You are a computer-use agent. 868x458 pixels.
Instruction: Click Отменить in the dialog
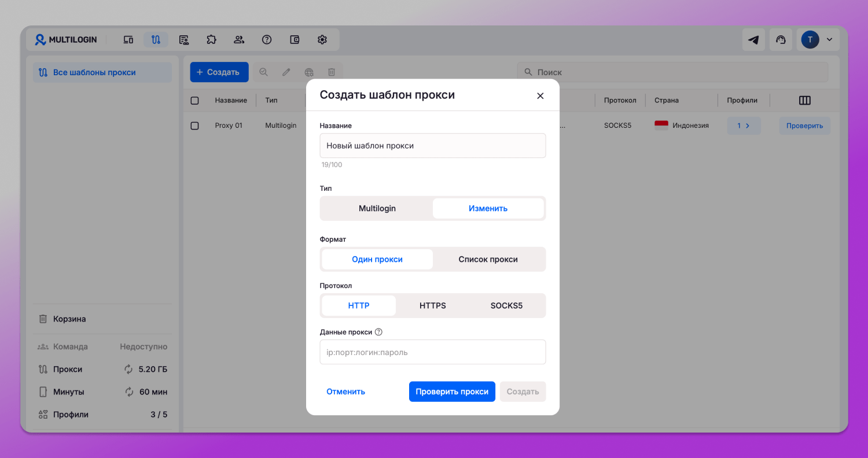click(346, 391)
